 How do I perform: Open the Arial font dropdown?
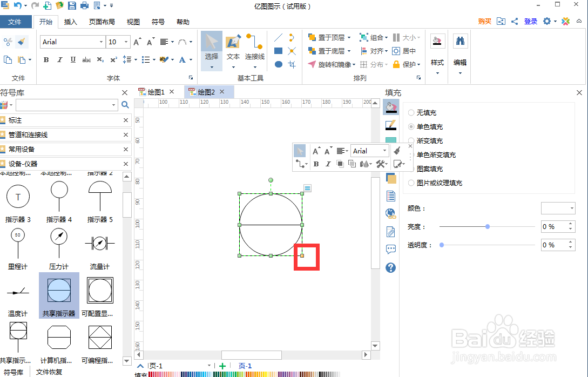click(x=102, y=42)
